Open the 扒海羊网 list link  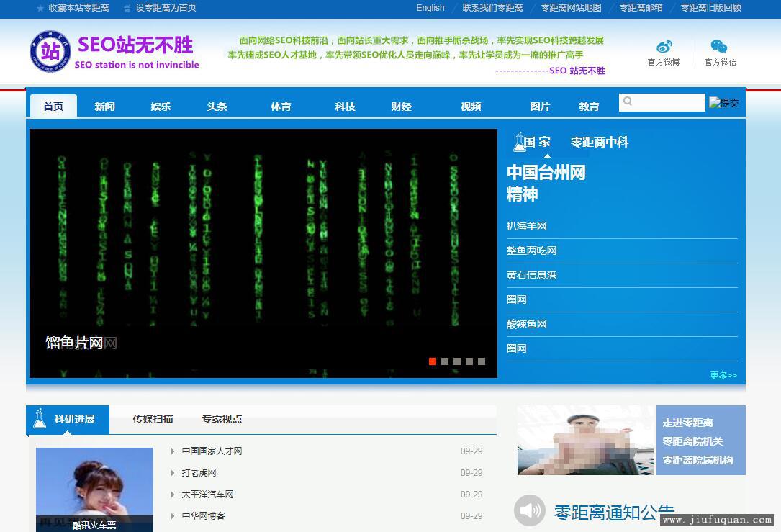click(x=526, y=226)
